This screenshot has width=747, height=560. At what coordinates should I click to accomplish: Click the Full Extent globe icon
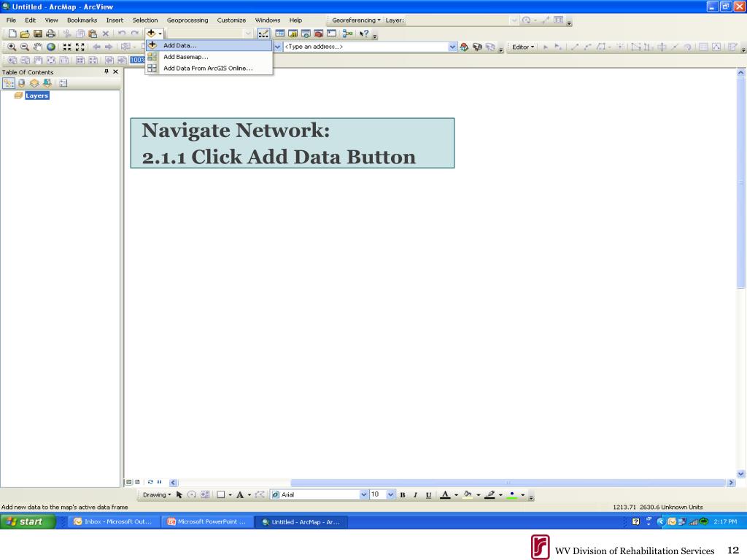click(x=51, y=47)
